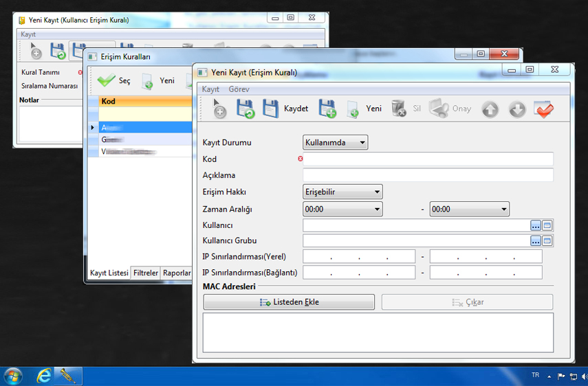Open the browse button for Kullanıcı field
This screenshot has height=386, width=588.
click(x=536, y=225)
